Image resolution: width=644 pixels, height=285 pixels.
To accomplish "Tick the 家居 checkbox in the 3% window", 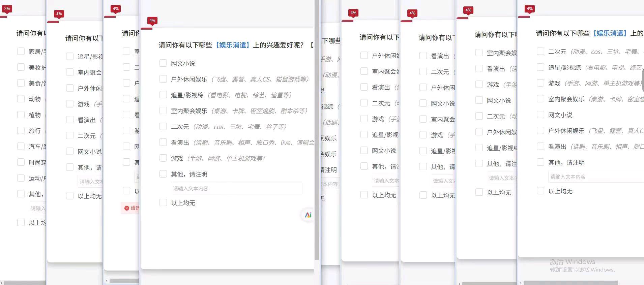I will click(21, 51).
